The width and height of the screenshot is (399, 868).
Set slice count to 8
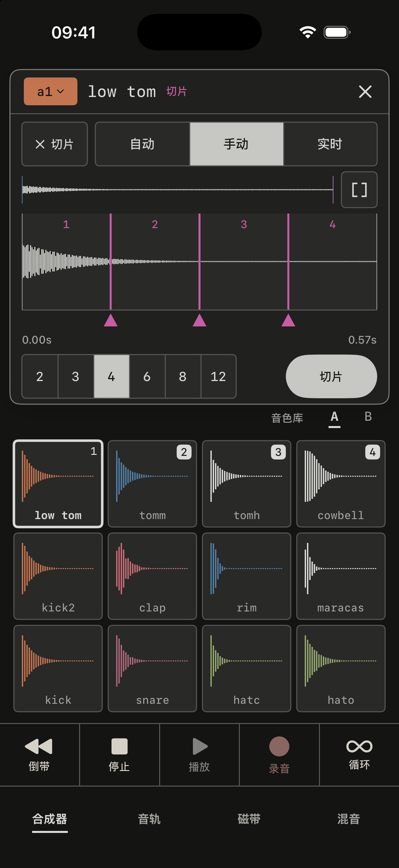click(183, 376)
